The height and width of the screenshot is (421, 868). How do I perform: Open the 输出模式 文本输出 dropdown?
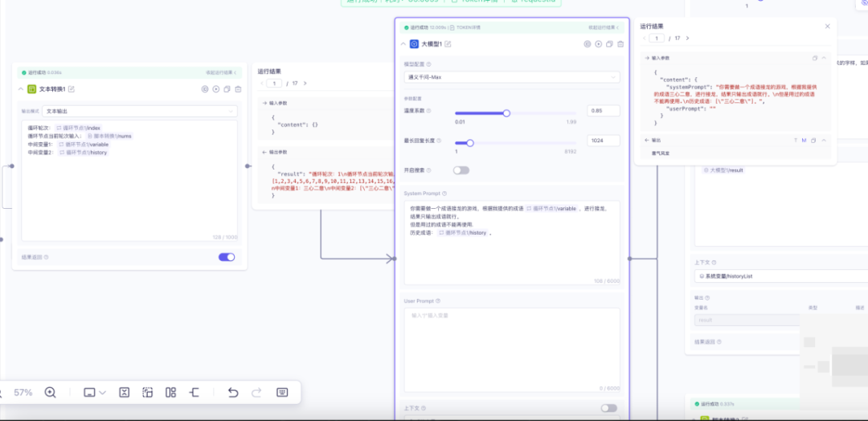[140, 111]
